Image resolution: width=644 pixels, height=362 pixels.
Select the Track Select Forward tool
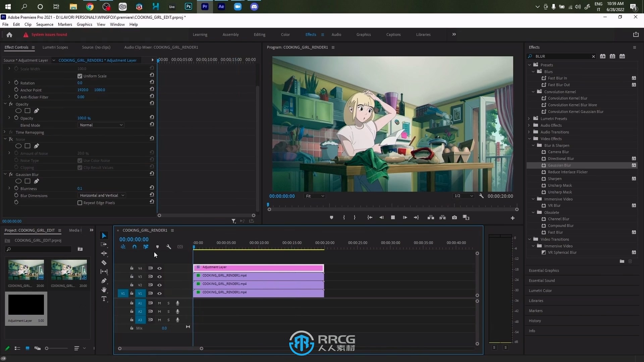click(x=104, y=244)
